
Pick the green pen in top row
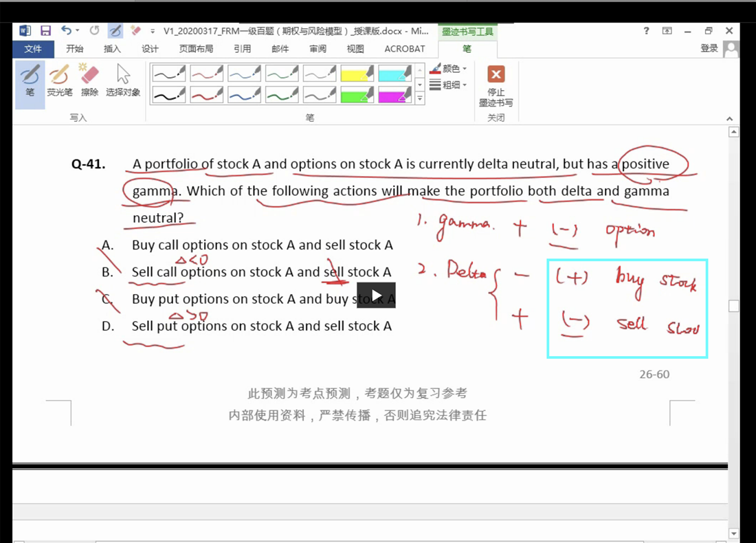pyautogui.click(x=282, y=74)
